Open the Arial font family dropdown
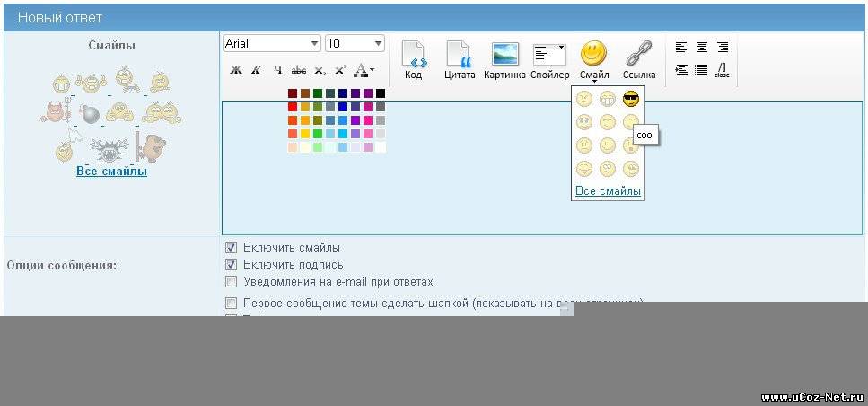Viewport: 868px width, 406px height. [x=272, y=43]
